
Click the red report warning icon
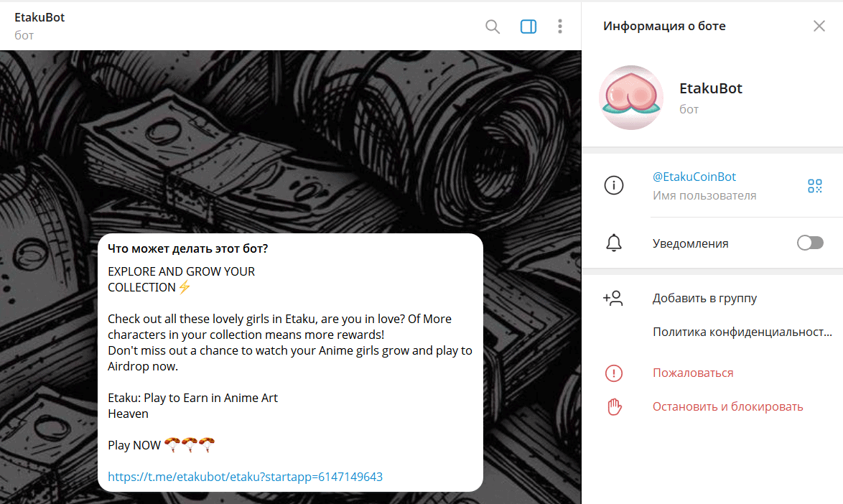[x=613, y=373]
